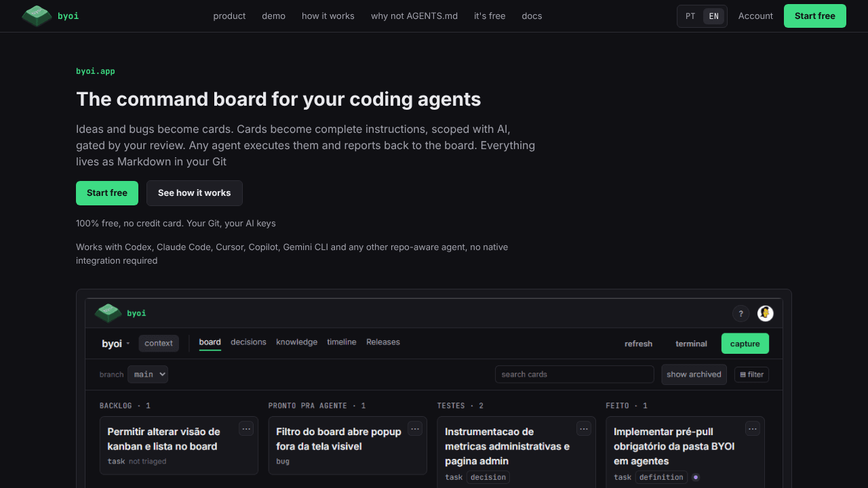Open the filter dropdown
Image resolution: width=868 pixels, height=488 pixels.
[751, 374]
